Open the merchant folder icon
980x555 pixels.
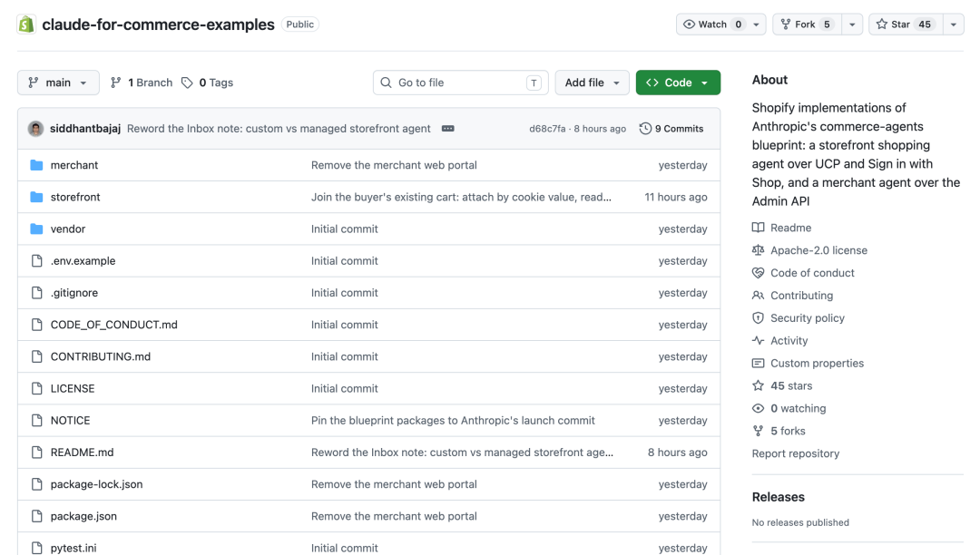(x=37, y=165)
